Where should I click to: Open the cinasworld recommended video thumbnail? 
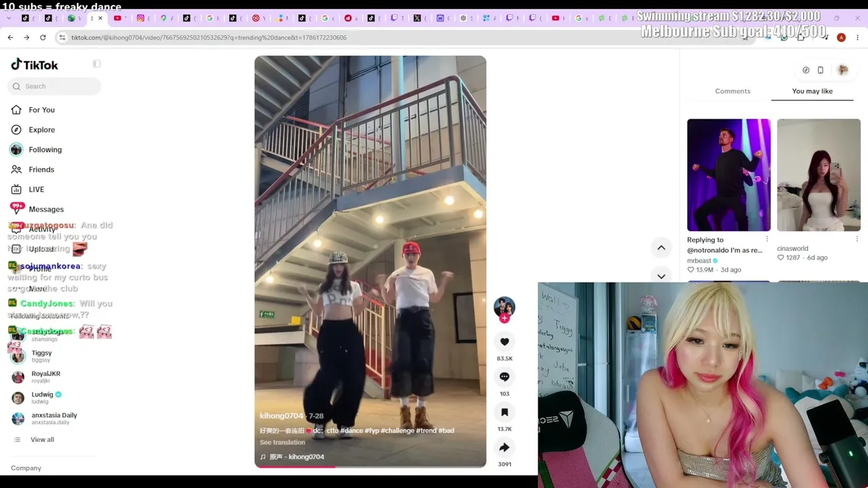pos(818,175)
